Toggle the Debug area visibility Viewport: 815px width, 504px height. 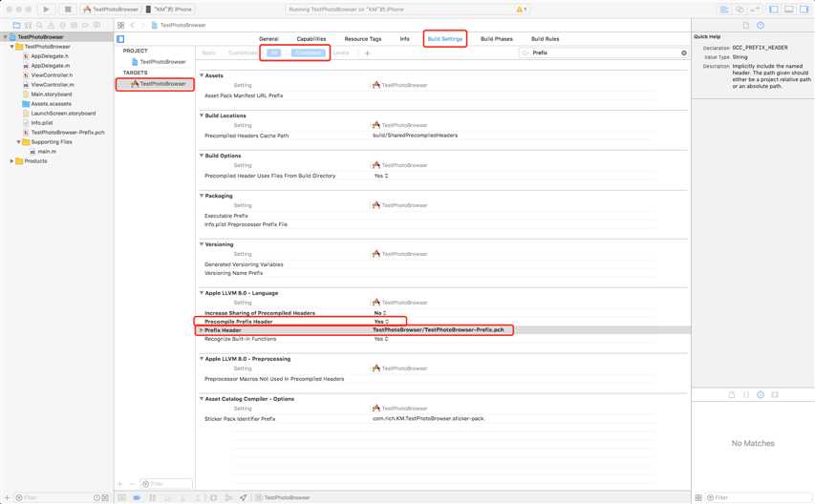point(789,10)
